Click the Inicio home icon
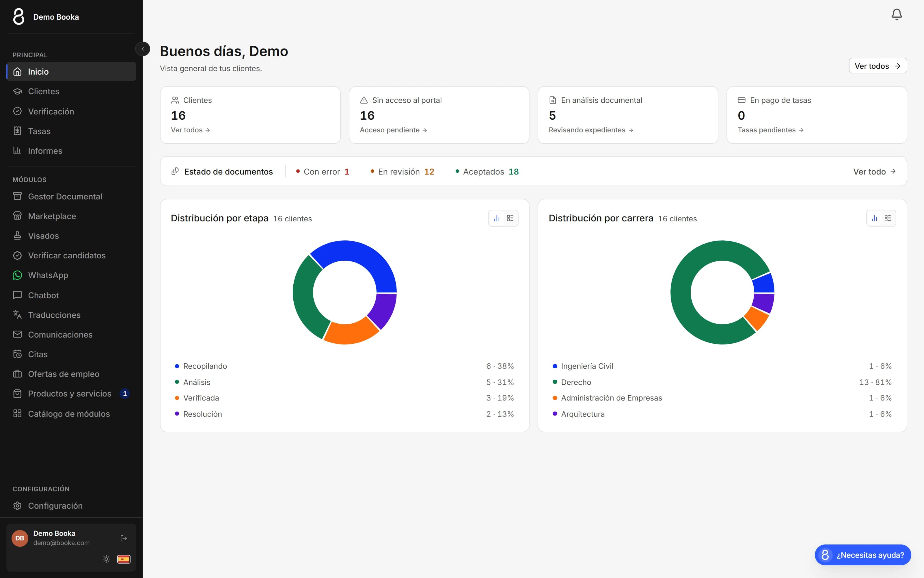 (17, 71)
